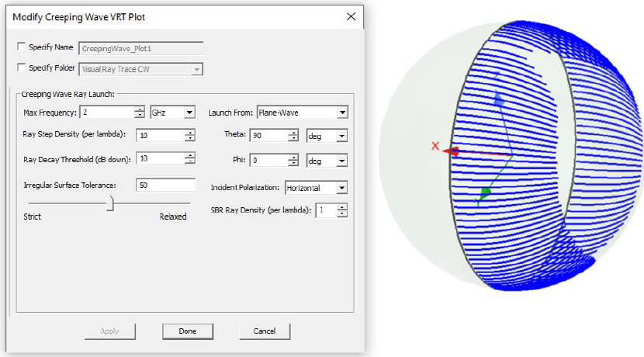Image resolution: width=644 pixels, height=357 pixels.
Task: Decrease Ray Step Density with the down arrow
Action: click(x=190, y=138)
